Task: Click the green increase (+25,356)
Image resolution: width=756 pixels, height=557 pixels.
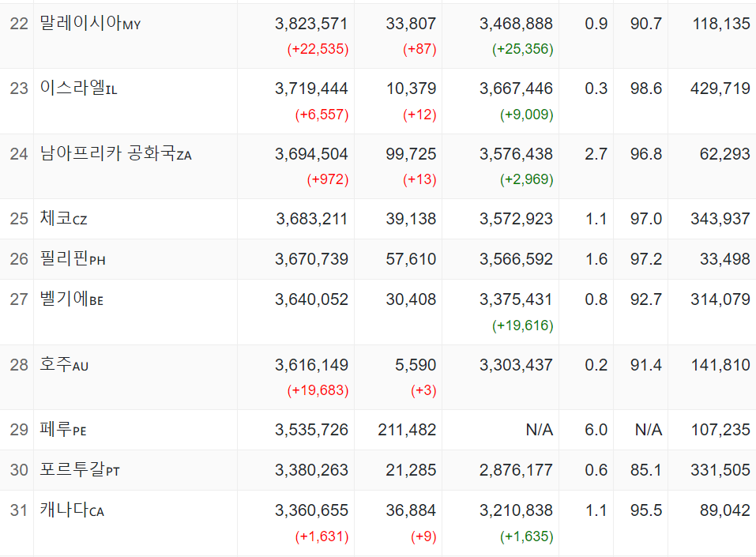Action: point(523,49)
